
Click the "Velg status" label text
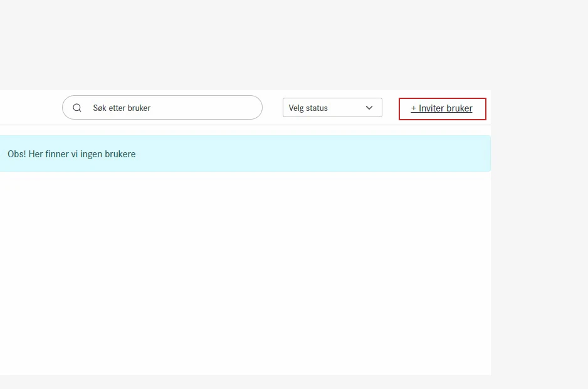tap(308, 108)
